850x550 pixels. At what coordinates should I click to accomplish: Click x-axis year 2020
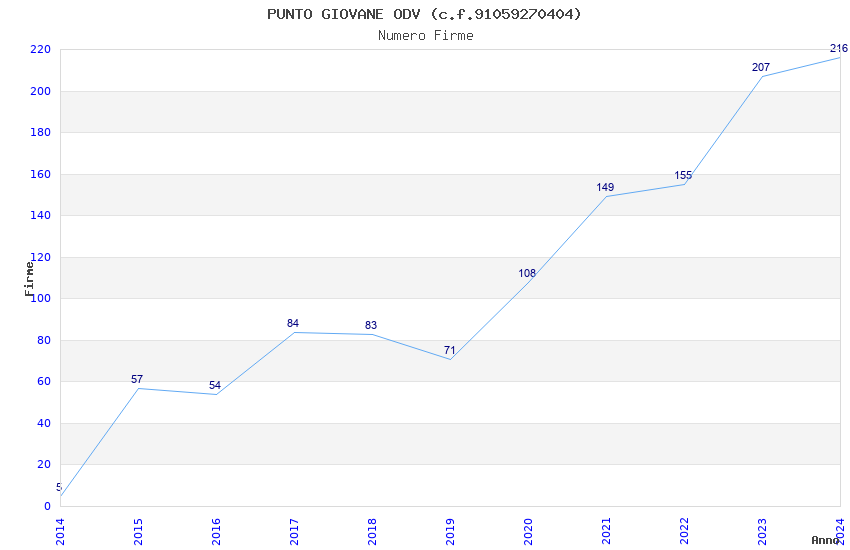pyautogui.click(x=528, y=532)
